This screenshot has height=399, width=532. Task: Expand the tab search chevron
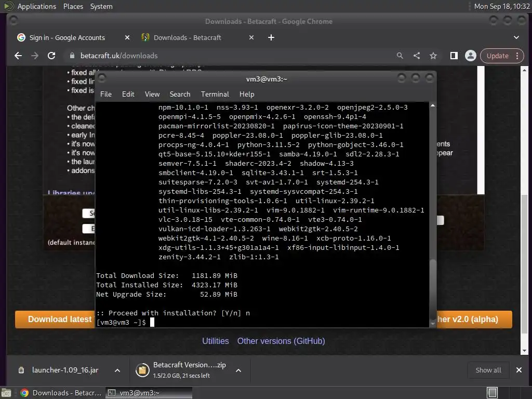[x=516, y=37]
